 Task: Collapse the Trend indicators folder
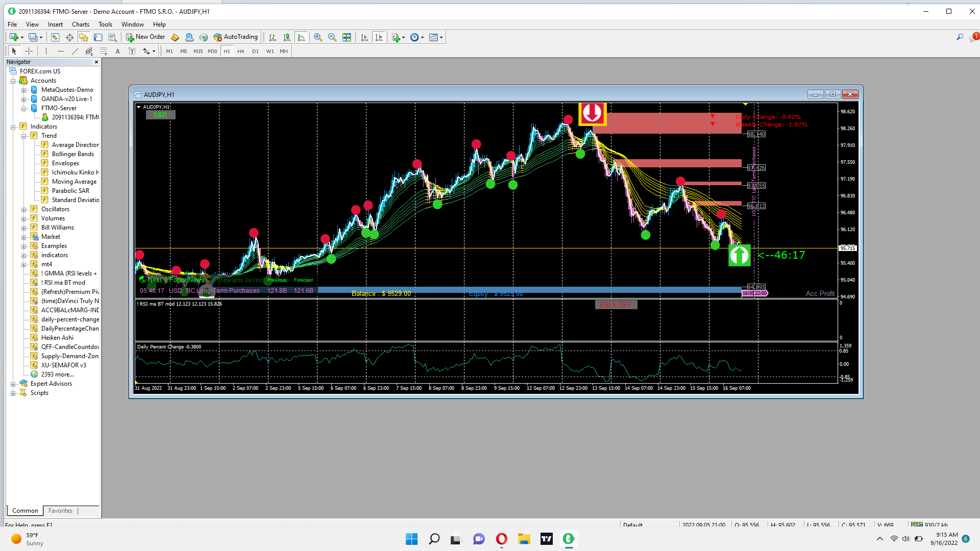pos(23,136)
